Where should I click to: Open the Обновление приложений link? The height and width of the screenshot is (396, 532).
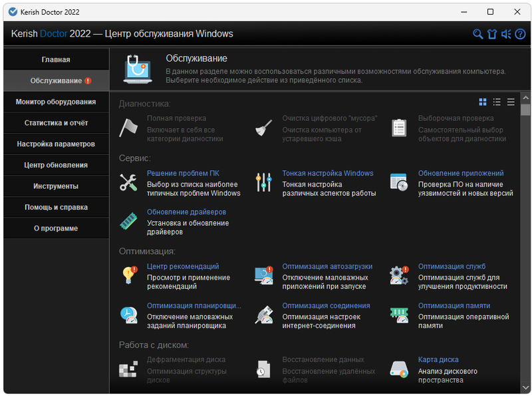pos(461,173)
